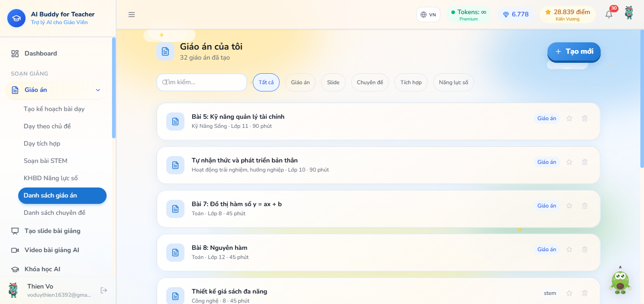Select the Giáo án filter chip

[x=300, y=82]
